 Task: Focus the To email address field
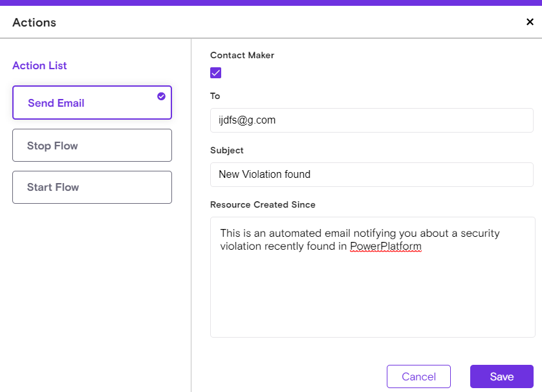[371, 120]
